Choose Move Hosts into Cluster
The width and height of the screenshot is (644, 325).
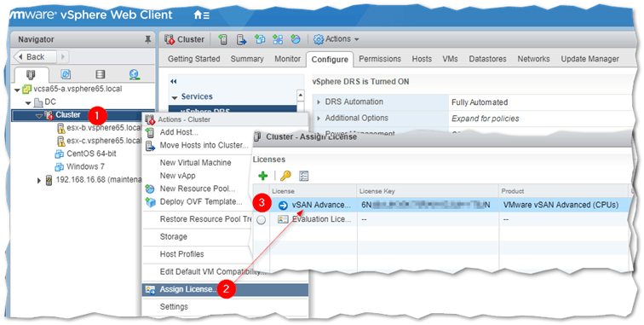point(204,145)
